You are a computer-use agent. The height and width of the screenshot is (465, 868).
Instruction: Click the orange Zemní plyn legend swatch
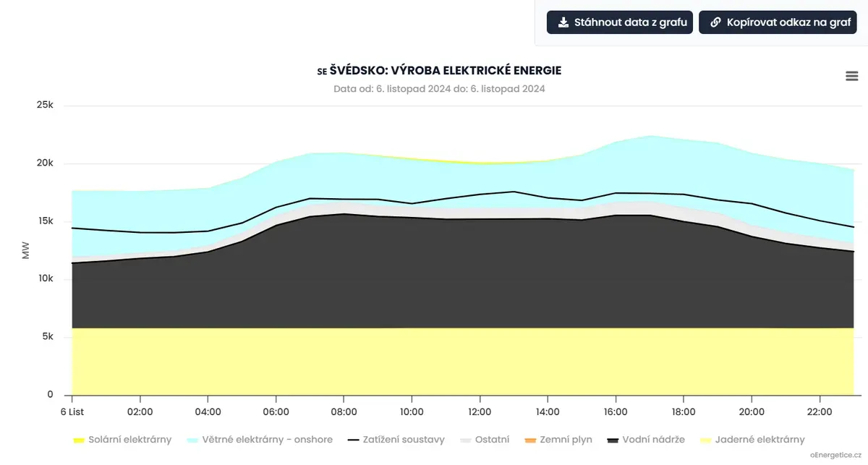530,440
